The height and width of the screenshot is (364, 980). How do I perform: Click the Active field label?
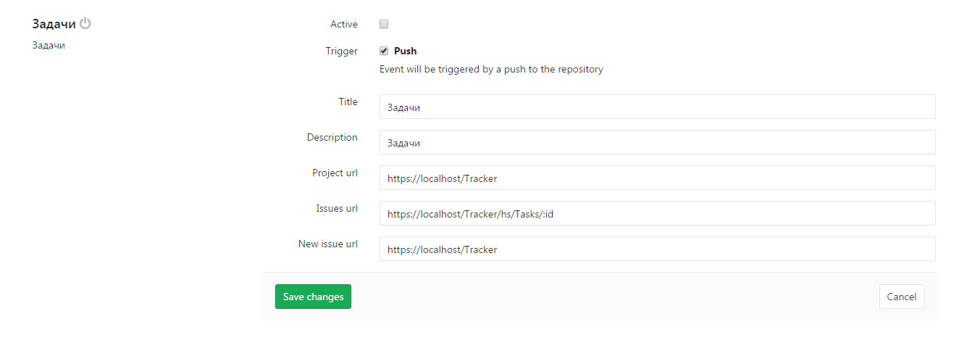[344, 24]
